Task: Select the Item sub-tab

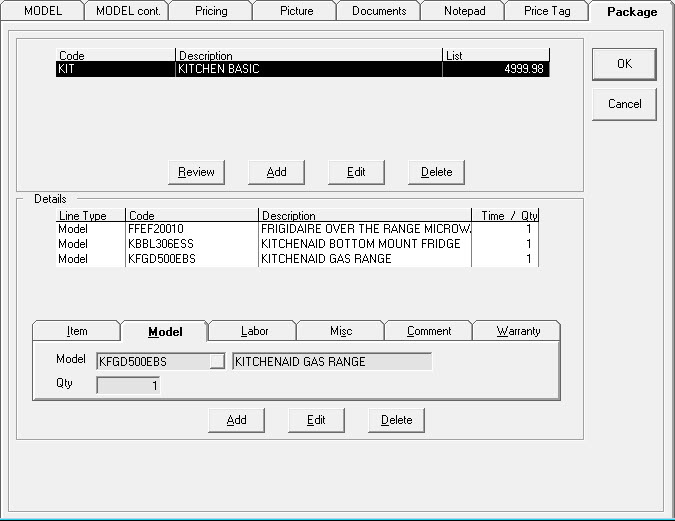Action: (77, 331)
